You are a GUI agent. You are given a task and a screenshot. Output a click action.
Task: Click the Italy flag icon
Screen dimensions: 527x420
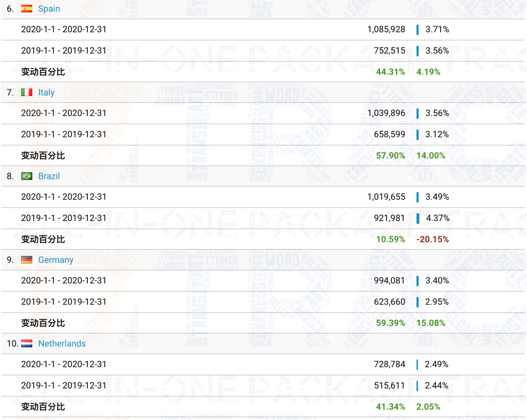pos(27,93)
